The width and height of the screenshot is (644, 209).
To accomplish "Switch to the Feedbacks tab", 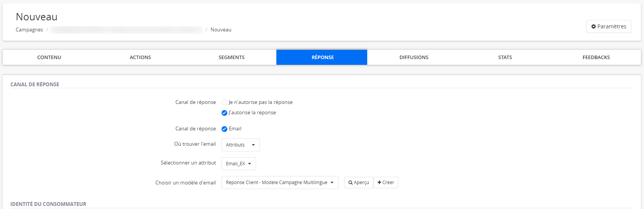I will (596, 58).
